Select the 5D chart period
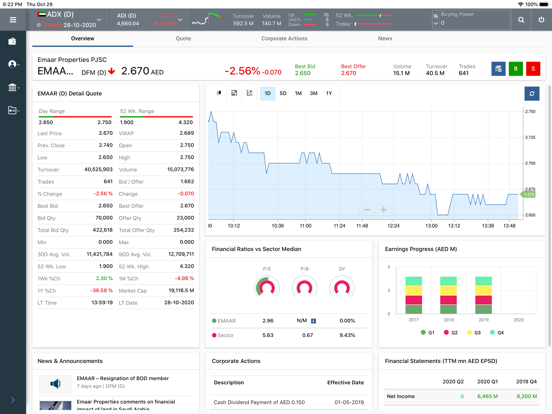 pos(283,93)
